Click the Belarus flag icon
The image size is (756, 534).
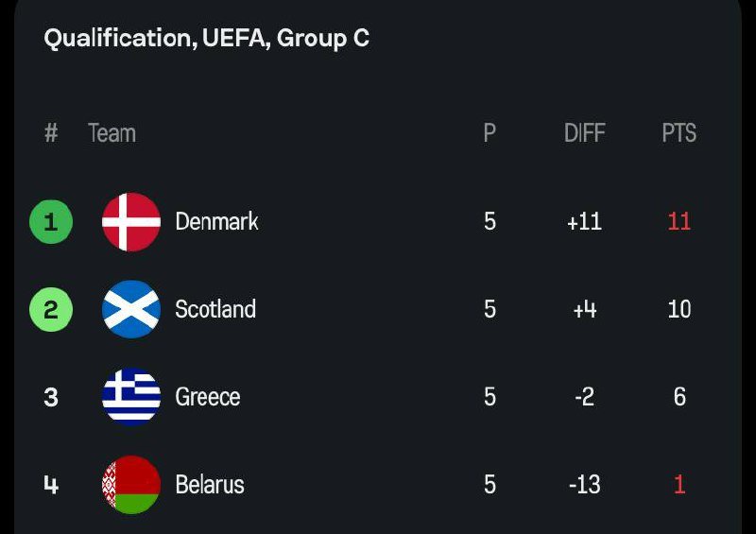click(x=131, y=485)
